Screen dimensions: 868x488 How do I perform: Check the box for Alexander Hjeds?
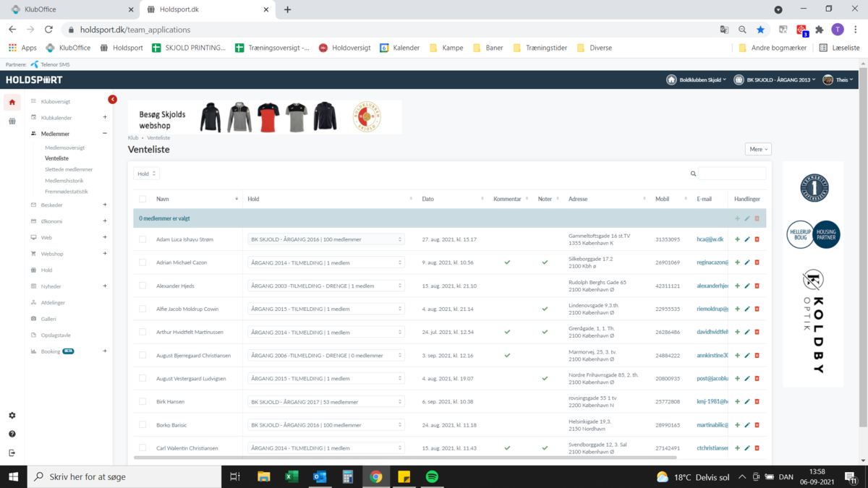[142, 286]
